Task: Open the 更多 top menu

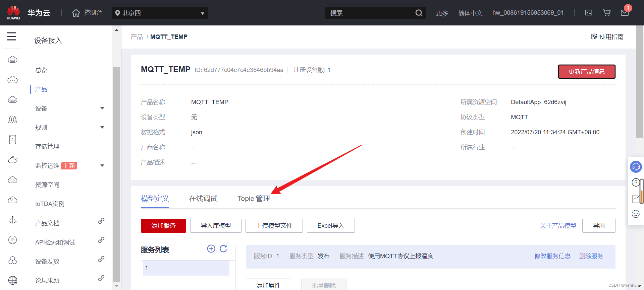Action: pyautogui.click(x=442, y=13)
